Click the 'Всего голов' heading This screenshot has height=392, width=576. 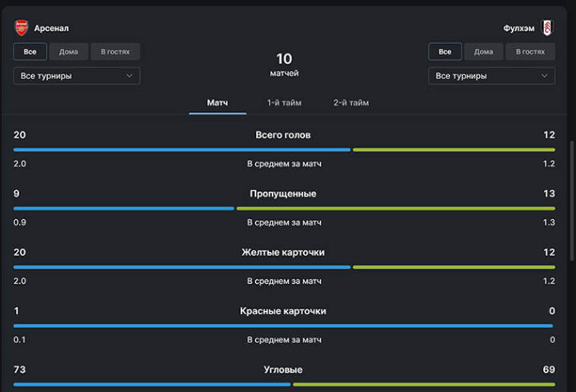283,135
